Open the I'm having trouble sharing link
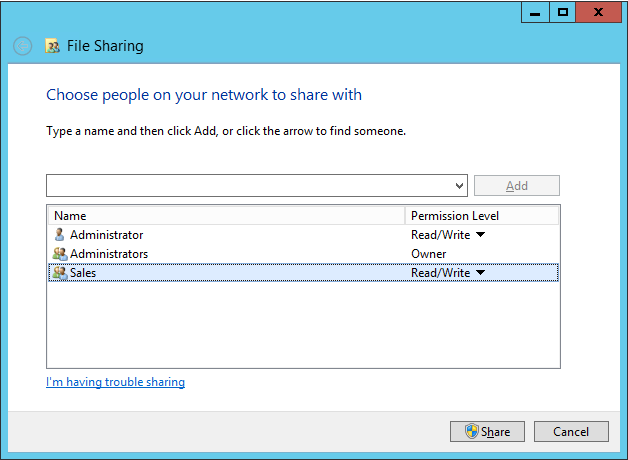The width and height of the screenshot is (628, 460). pyautogui.click(x=115, y=382)
